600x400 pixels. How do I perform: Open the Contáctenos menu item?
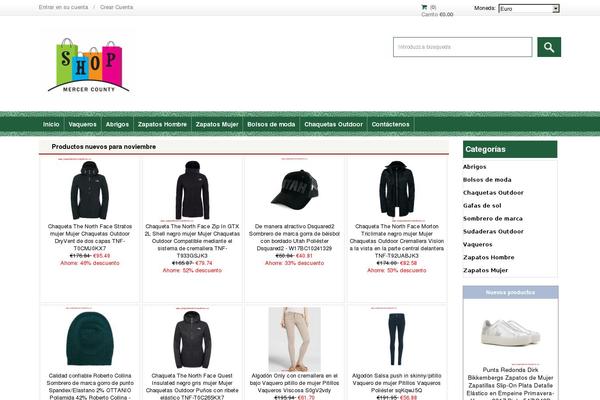point(390,124)
